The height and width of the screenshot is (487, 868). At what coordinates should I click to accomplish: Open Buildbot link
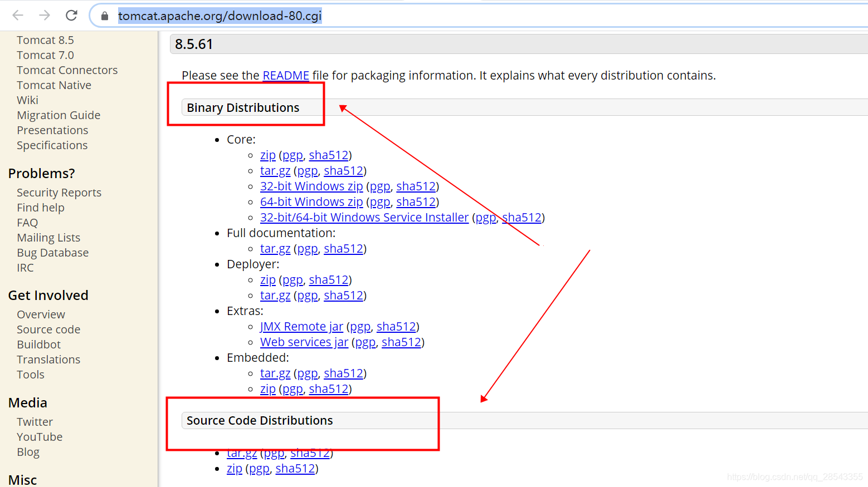click(38, 345)
